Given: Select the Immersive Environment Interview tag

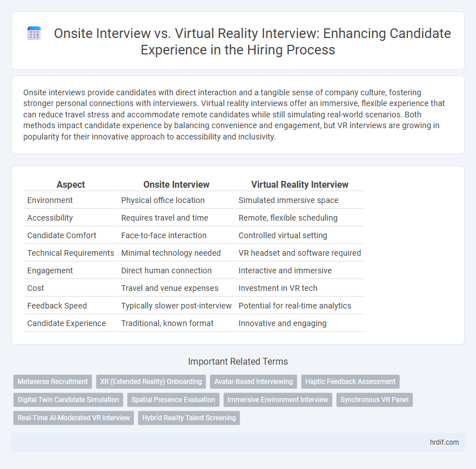Looking at the screenshot, I should tap(278, 400).
